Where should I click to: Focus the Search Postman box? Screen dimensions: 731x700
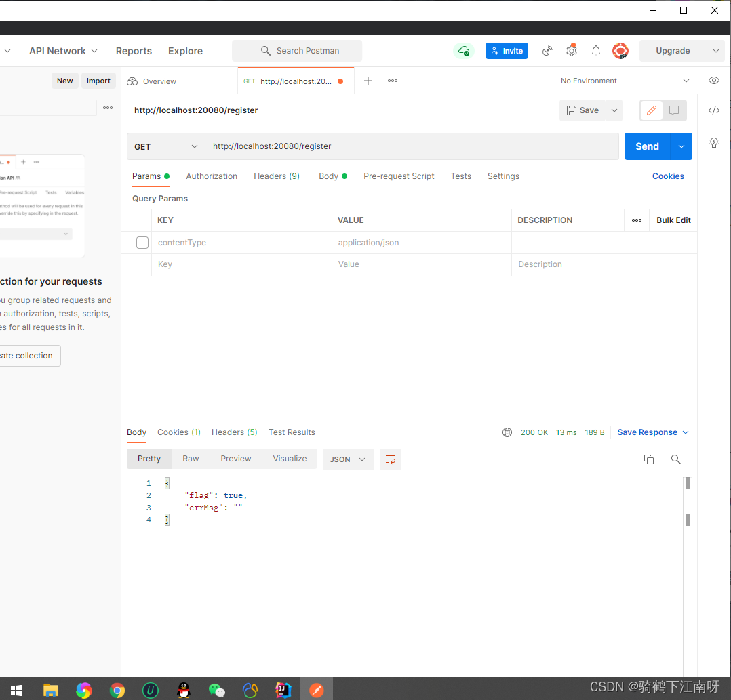[297, 51]
